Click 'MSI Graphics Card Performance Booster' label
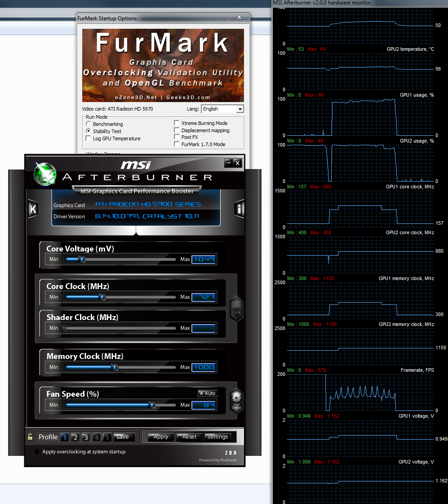Image resolution: width=448 pixels, height=504 pixels. click(137, 191)
